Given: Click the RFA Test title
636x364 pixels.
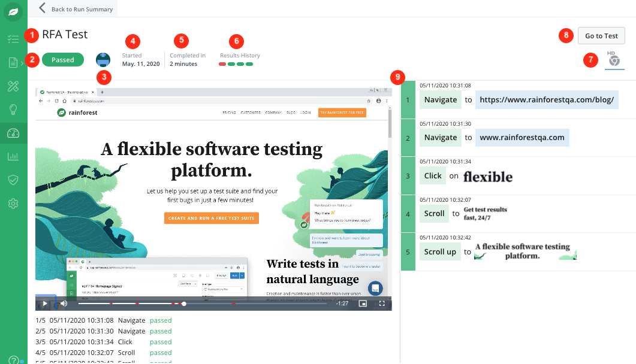Looking at the screenshot, I should coord(65,34).
